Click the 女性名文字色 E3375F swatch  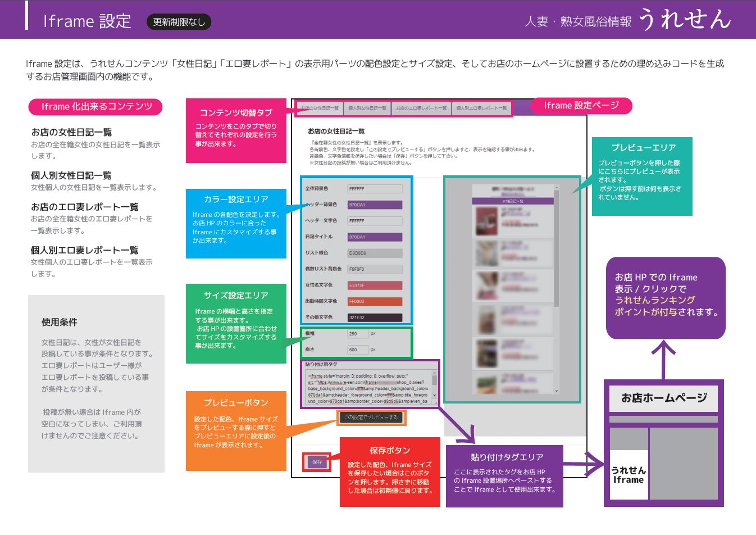pyautogui.click(x=374, y=285)
